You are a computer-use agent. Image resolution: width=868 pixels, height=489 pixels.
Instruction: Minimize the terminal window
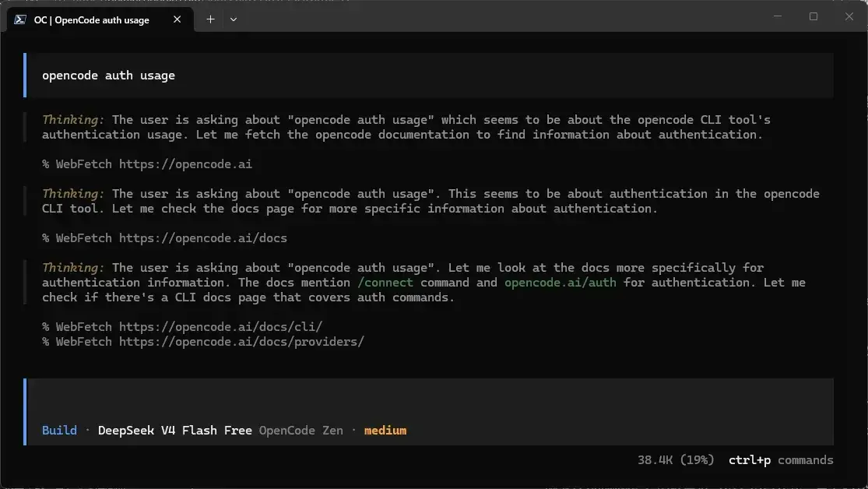(x=778, y=16)
